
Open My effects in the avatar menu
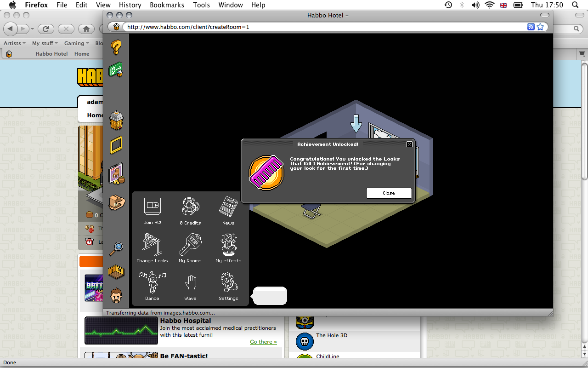point(228,248)
